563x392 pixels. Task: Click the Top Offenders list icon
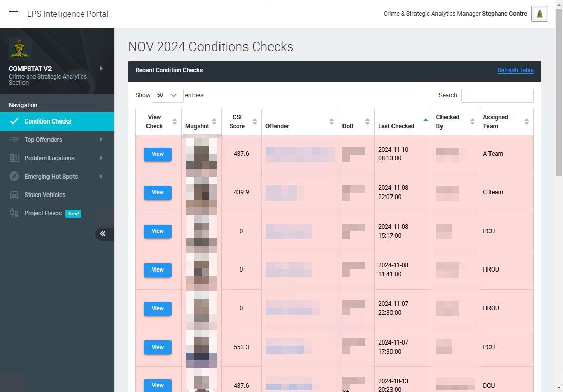coord(14,140)
